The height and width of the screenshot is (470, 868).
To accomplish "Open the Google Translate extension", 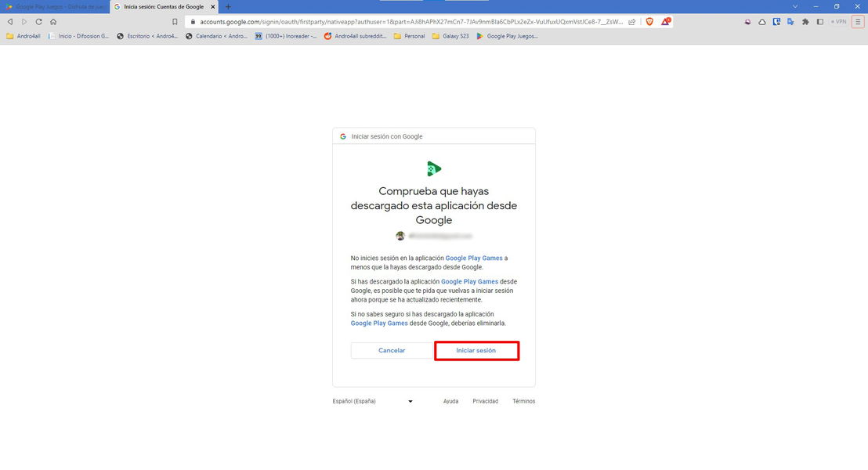I will tap(790, 22).
